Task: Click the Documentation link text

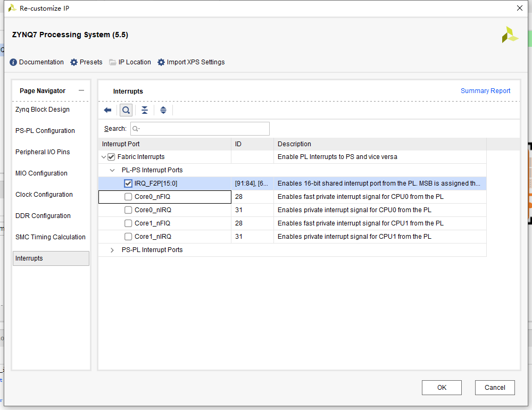Action: [x=41, y=62]
